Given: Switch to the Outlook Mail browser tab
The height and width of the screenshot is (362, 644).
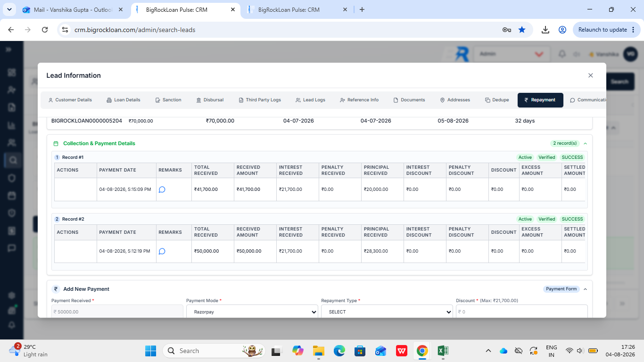Looking at the screenshot, I should (73, 9).
